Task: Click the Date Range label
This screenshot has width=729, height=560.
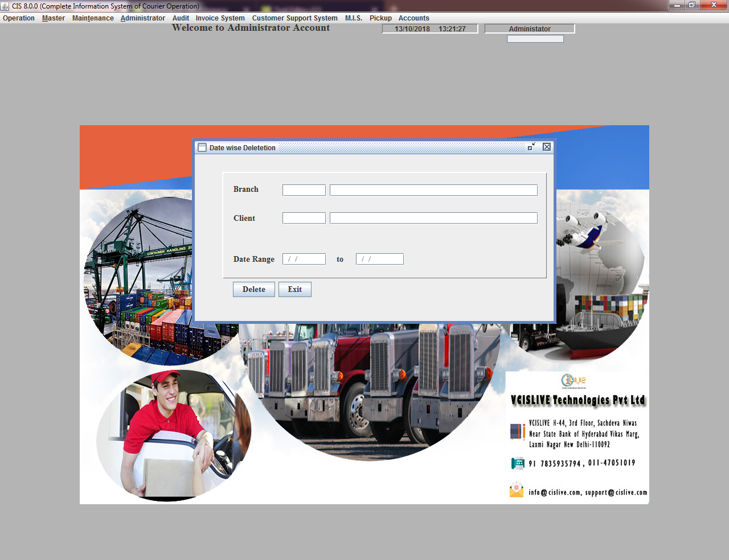Action: pos(254,259)
